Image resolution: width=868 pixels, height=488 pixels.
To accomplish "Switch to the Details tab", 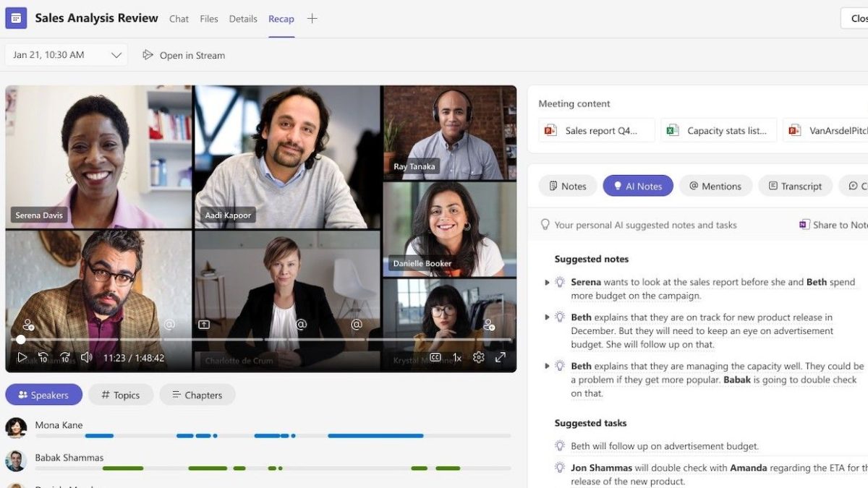I will tap(243, 19).
